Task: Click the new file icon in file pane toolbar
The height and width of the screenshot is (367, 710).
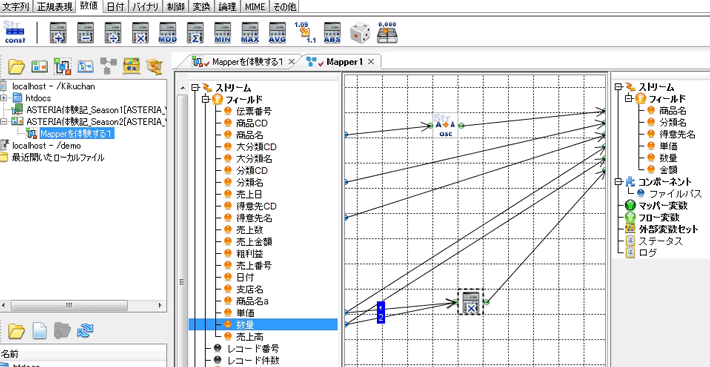Action: [40, 331]
